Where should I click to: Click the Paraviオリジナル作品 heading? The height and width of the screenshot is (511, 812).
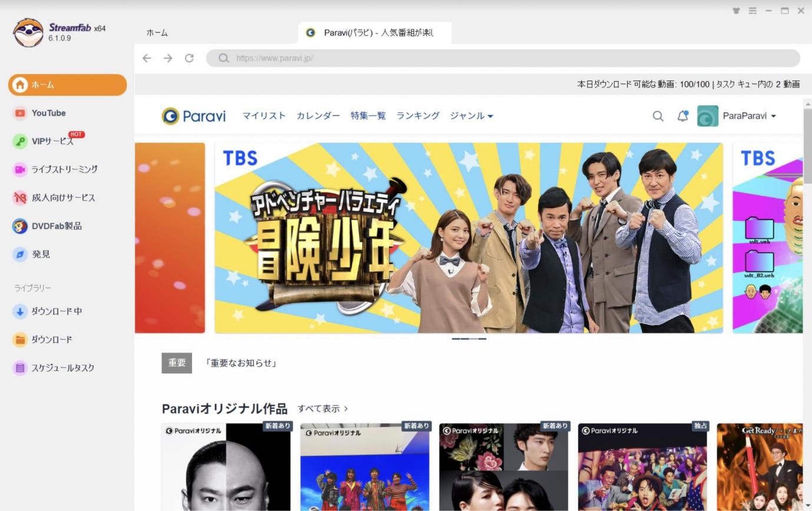[x=224, y=409]
